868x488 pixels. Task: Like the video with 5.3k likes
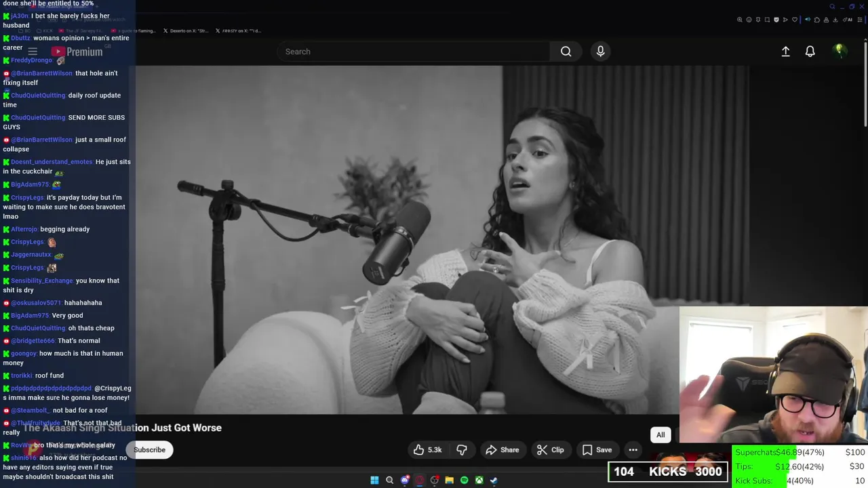pos(428,450)
